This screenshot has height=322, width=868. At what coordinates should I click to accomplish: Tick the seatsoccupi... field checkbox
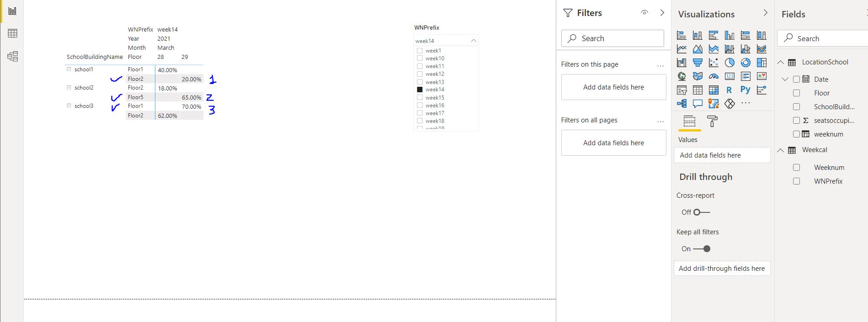(796, 121)
